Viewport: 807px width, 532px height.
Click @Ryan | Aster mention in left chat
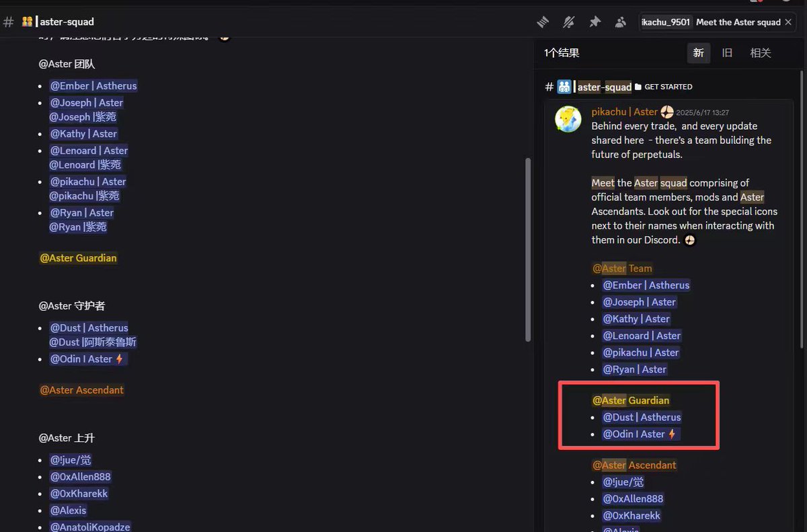[82, 212]
